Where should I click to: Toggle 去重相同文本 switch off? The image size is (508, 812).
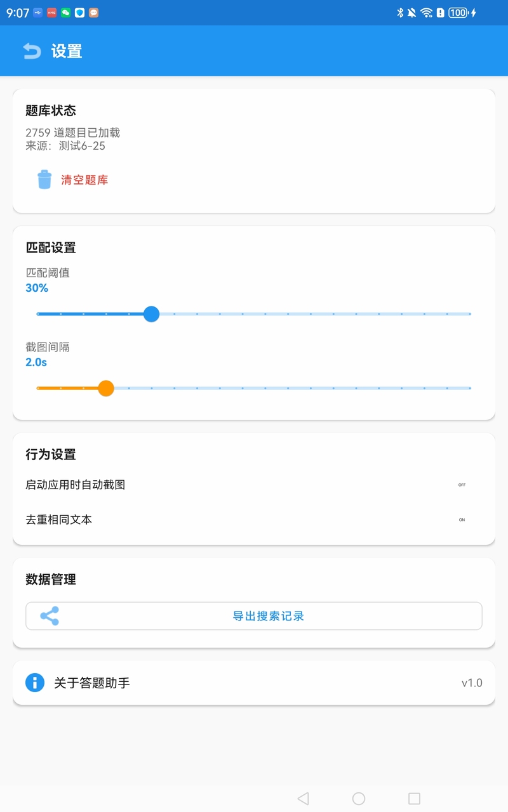(462, 520)
